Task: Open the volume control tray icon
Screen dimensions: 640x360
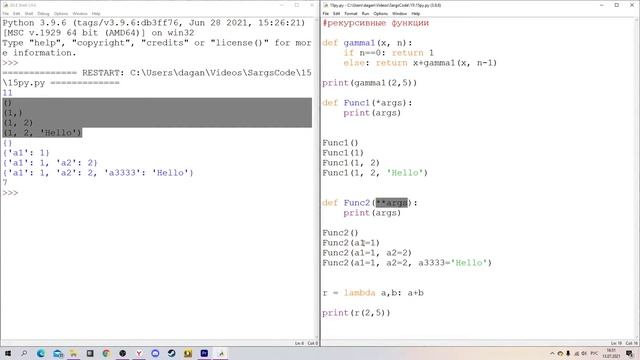Action: (x=584, y=353)
